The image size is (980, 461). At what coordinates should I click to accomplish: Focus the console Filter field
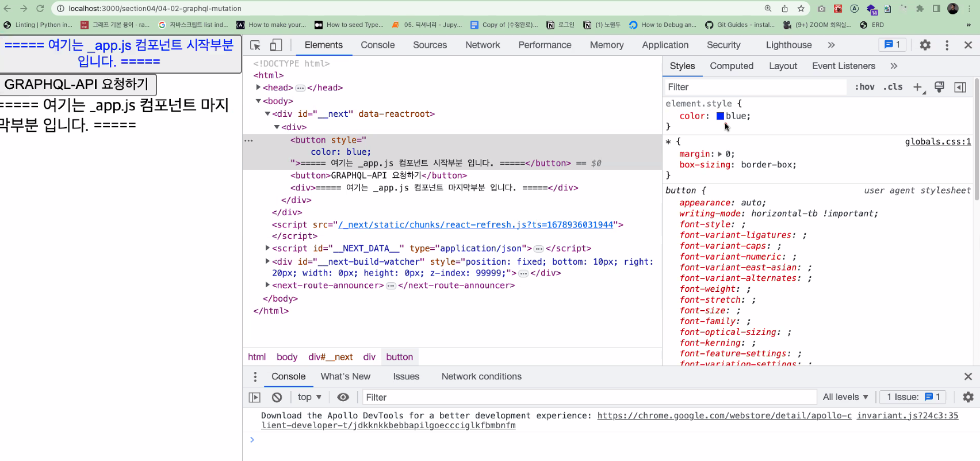(589, 397)
